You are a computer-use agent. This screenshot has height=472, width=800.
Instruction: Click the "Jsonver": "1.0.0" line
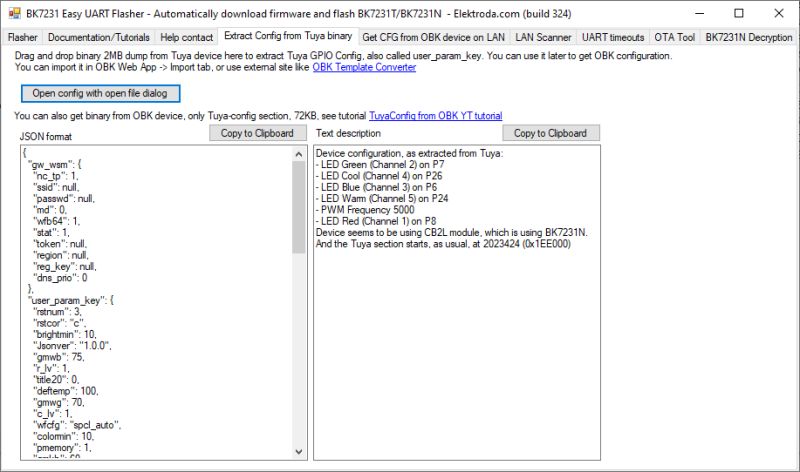tap(72, 346)
